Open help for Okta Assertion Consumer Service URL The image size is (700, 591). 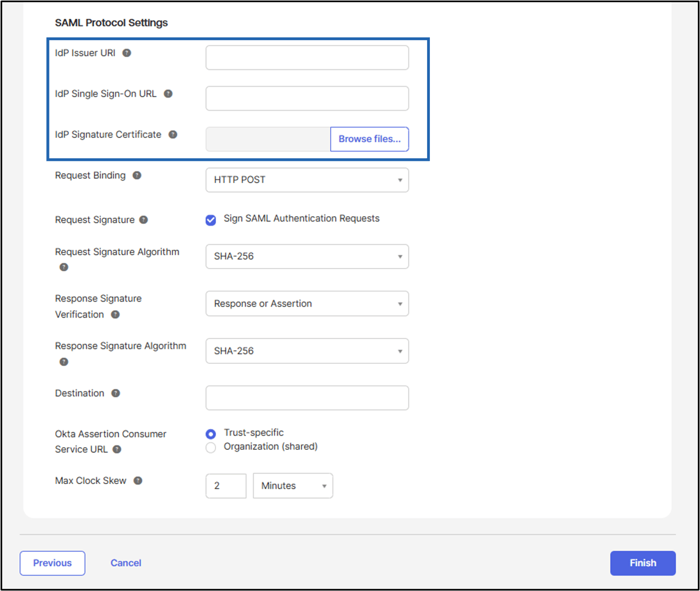coord(117,449)
